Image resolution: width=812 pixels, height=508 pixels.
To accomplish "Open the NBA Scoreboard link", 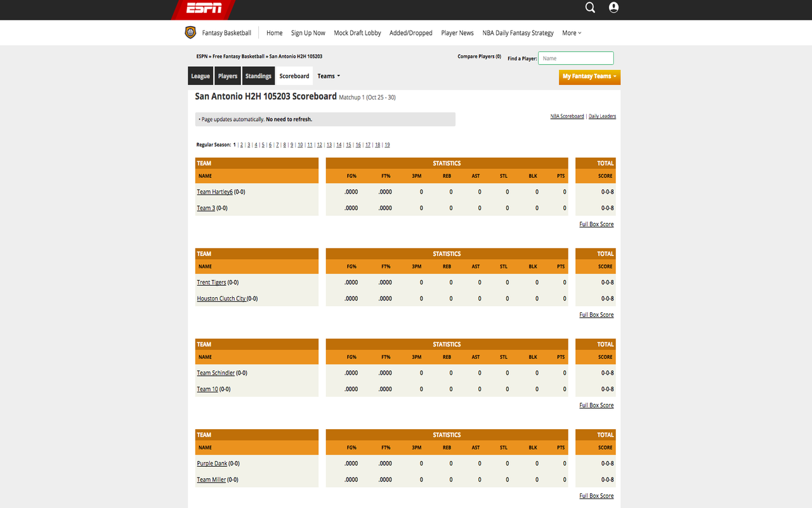I will (x=567, y=116).
